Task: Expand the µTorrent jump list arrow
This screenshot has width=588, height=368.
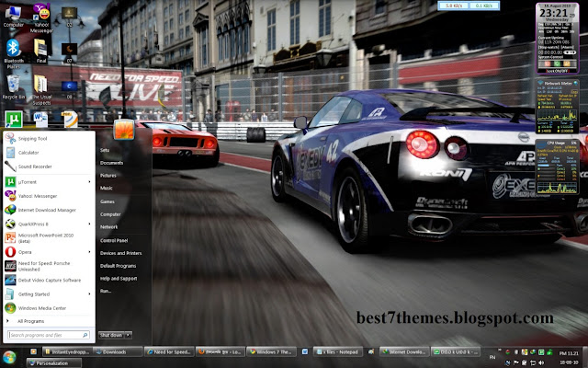Action: (90, 182)
